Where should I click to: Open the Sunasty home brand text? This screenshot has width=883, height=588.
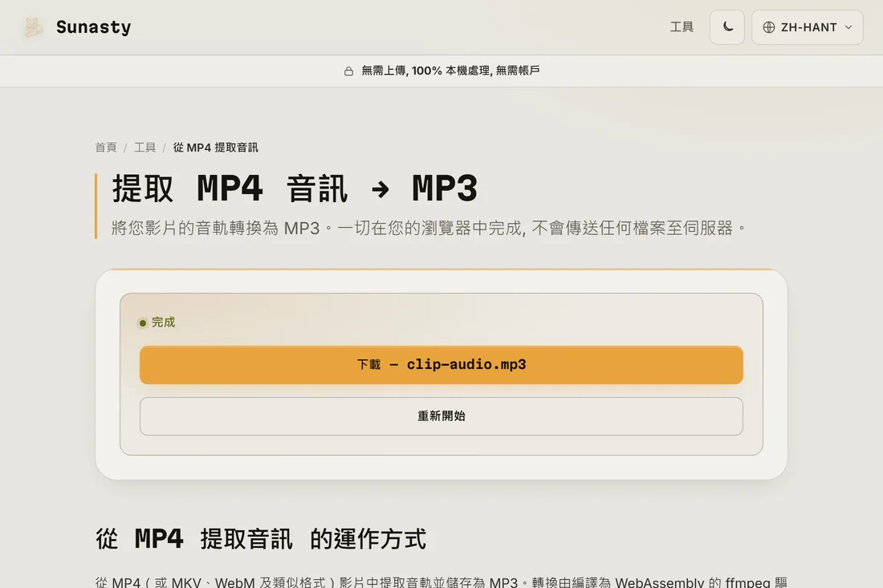93,27
